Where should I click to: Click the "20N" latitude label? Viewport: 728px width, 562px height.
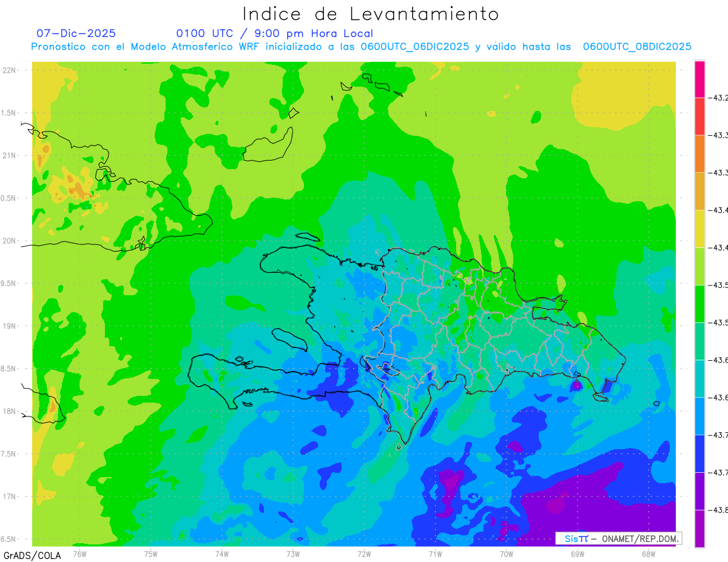(10, 241)
